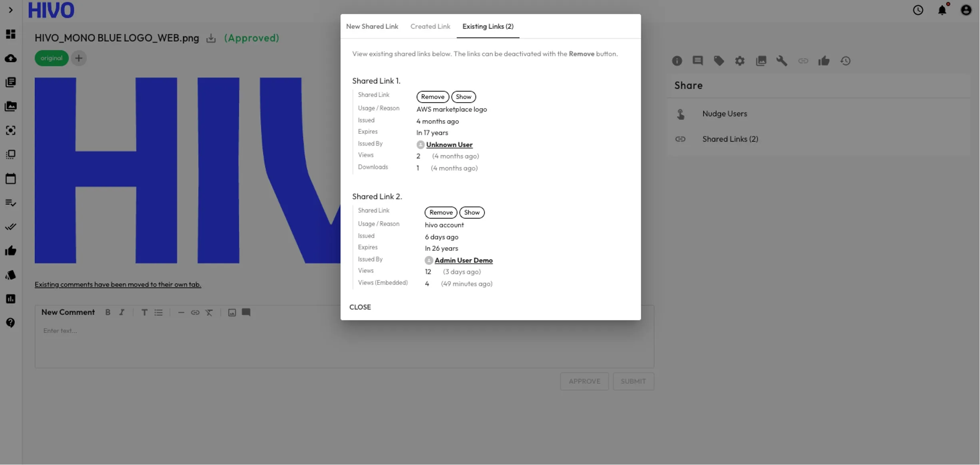Screen dimensions: 980x465
Task: Remove Shared Link 1
Action: tap(432, 97)
